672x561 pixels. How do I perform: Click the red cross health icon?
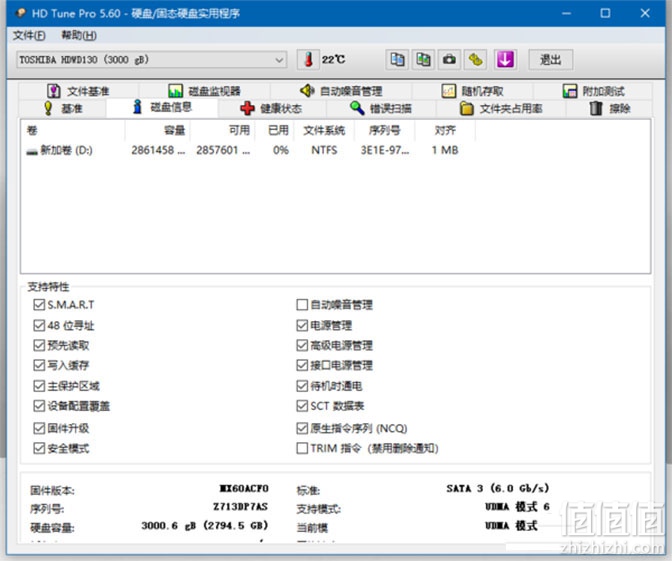point(247,108)
